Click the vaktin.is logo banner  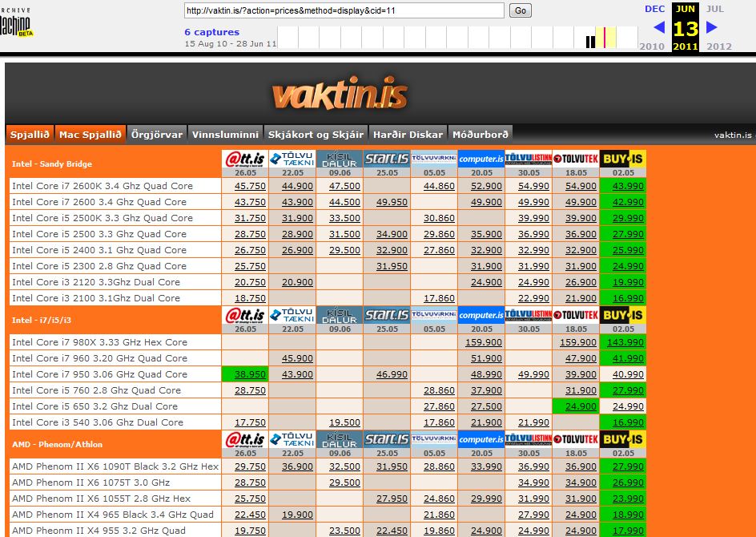[x=340, y=95]
